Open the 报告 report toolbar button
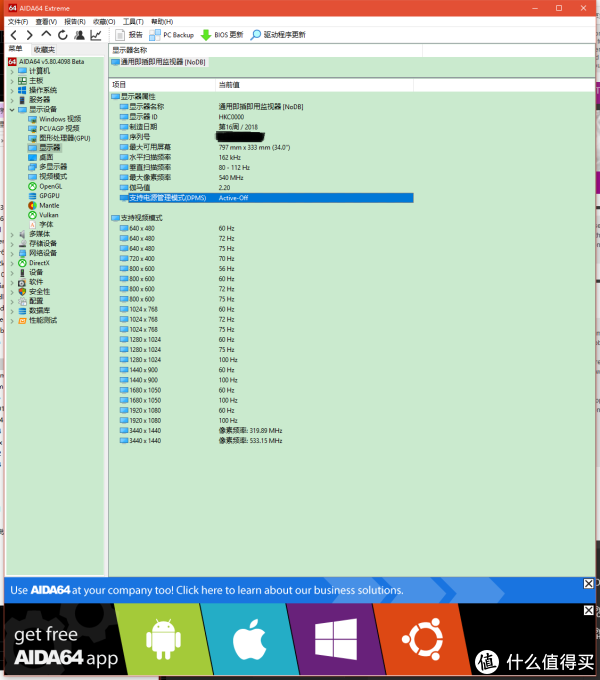Image resolution: width=600 pixels, height=680 pixels. tap(129, 35)
